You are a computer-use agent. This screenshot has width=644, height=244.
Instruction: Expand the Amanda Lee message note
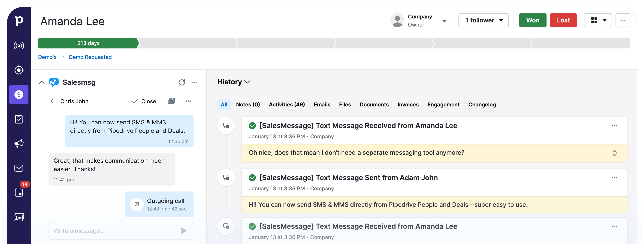pos(615,153)
